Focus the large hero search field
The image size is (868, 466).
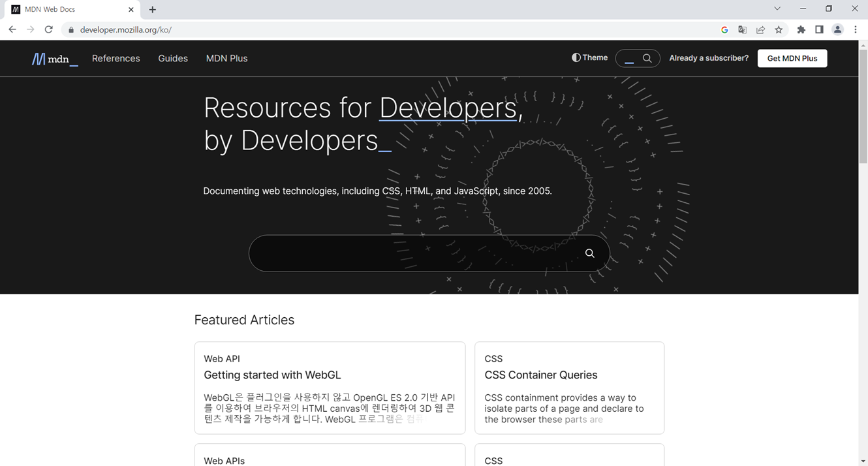429,253
